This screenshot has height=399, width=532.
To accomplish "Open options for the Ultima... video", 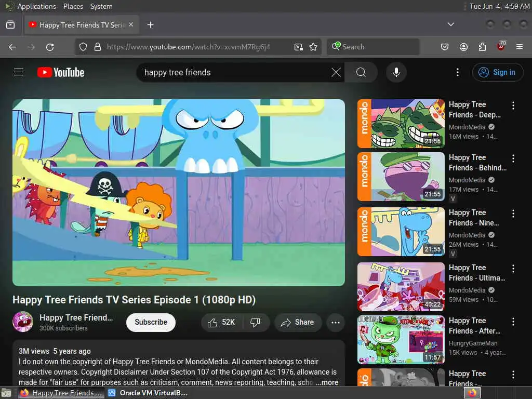I will click(513, 269).
